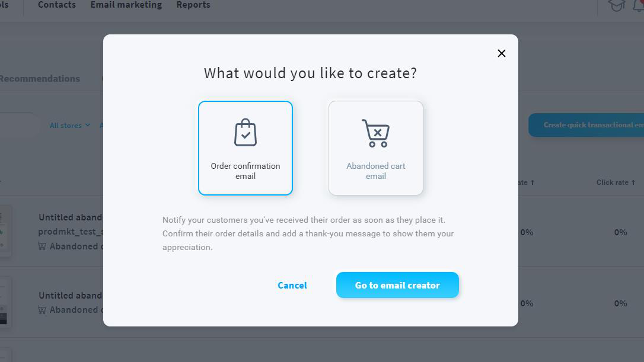
Task: Choose the Abandoned cart email option
Action: coord(376,148)
